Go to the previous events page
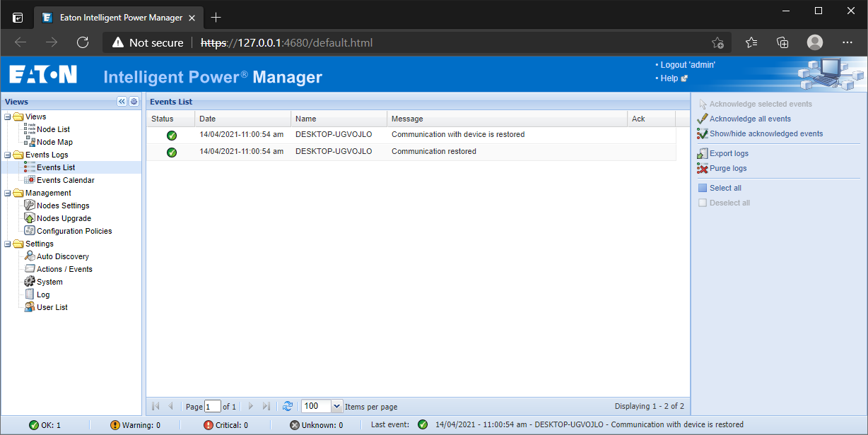 click(170, 406)
